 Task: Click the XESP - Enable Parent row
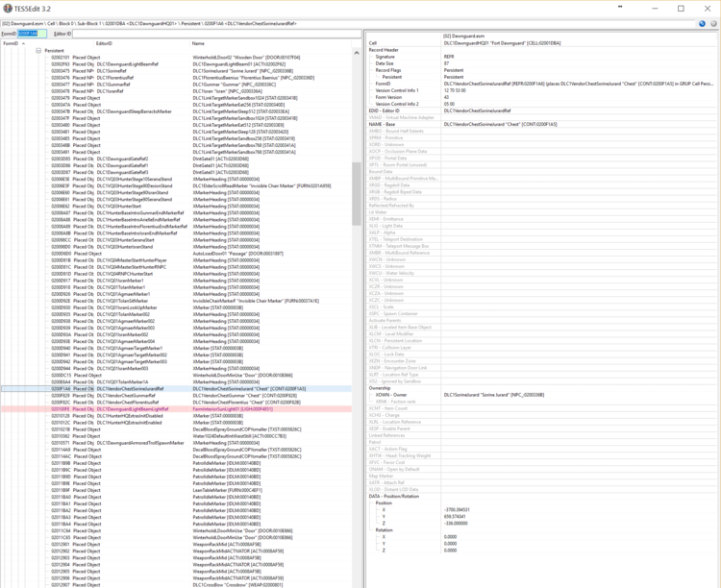coord(542,429)
